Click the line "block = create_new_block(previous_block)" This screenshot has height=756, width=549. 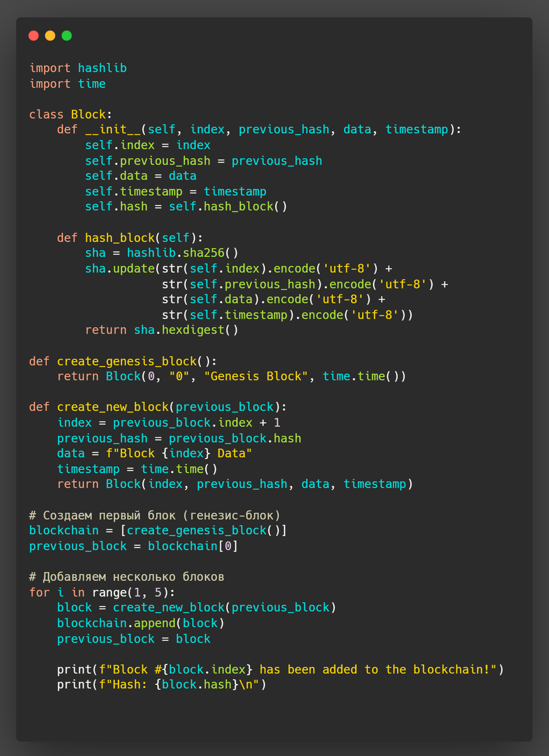click(197, 608)
